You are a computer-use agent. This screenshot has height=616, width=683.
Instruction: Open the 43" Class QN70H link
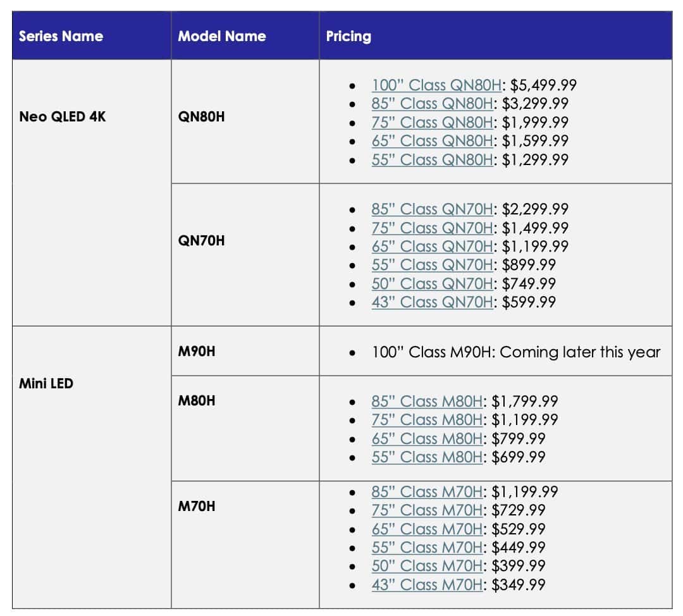(x=432, y=302)
